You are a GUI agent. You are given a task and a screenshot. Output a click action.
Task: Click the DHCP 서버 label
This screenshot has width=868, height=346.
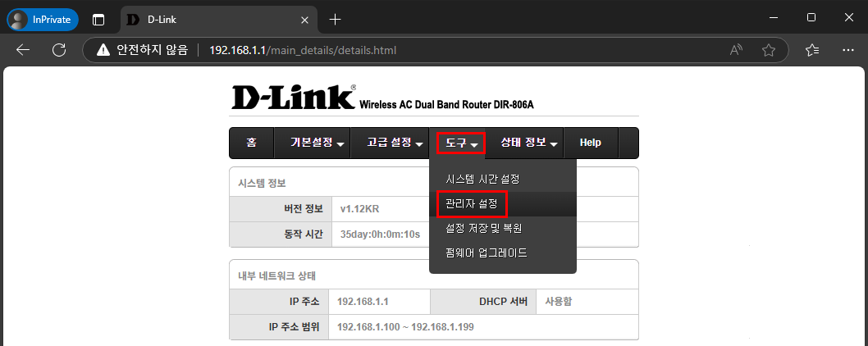(505, 302)
